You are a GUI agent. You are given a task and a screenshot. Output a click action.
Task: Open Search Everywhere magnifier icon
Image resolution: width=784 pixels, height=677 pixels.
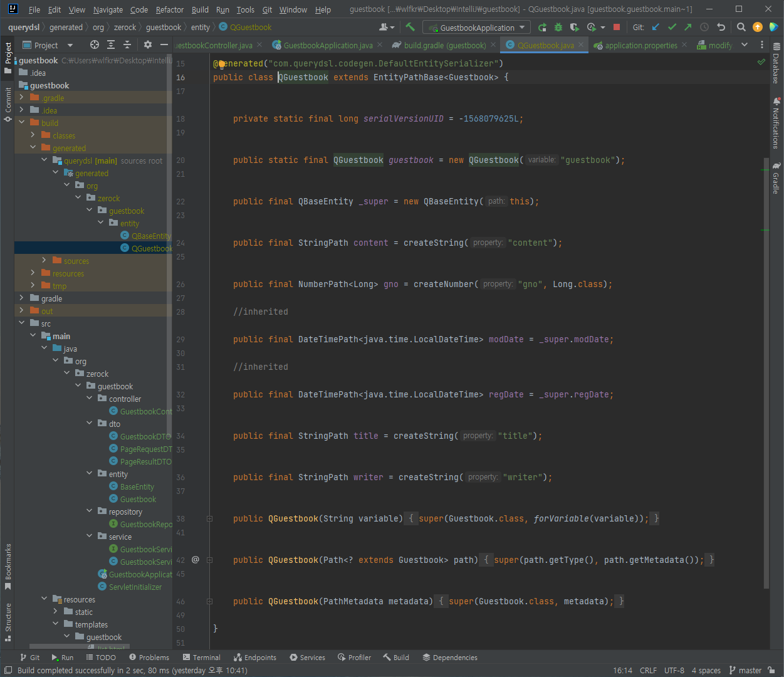[x=741, y=27]
